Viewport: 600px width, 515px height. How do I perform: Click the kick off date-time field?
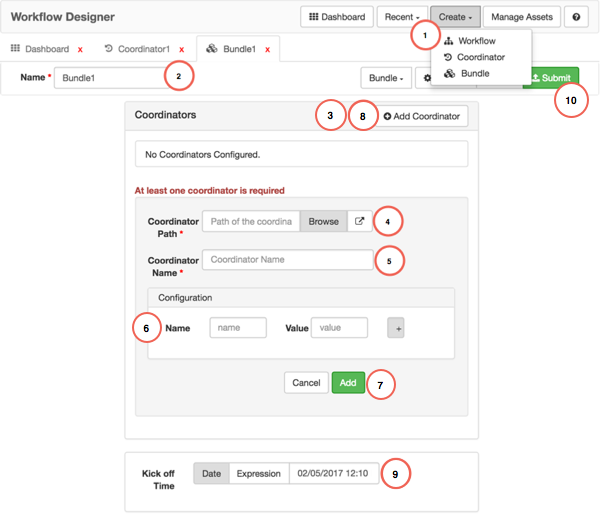333,473
